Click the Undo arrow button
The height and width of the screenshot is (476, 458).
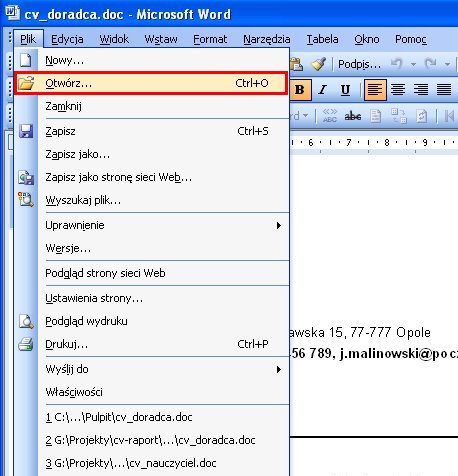(397, 63)
